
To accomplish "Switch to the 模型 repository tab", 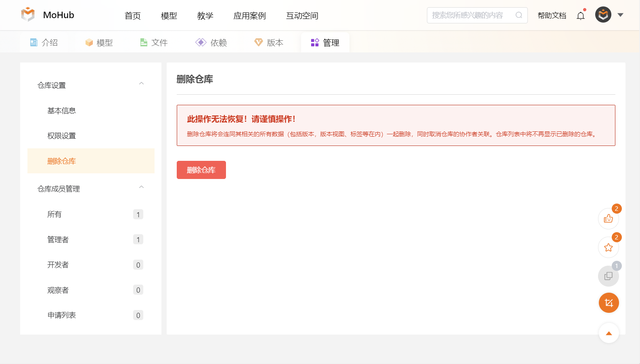I will click(x=99, y=42).
